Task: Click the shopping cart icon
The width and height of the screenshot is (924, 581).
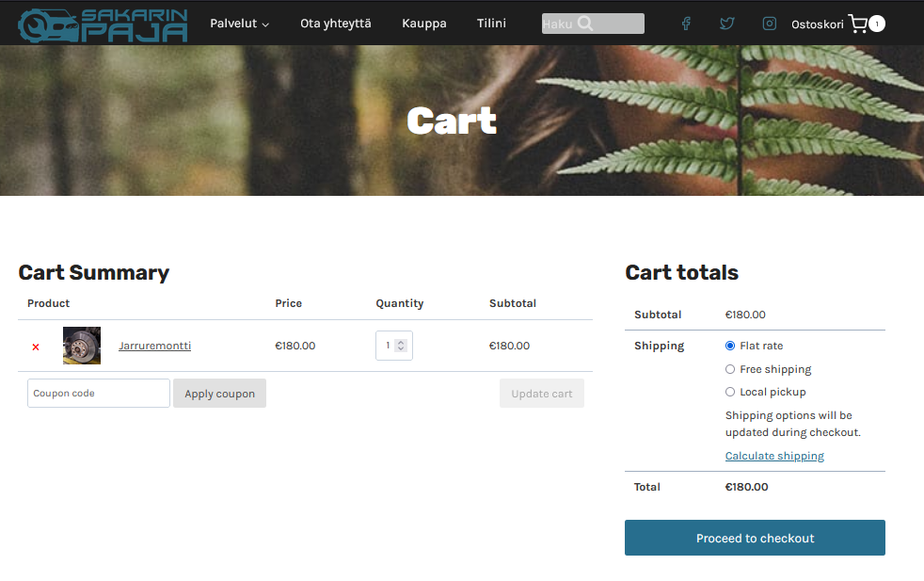Action: (857, 24)
